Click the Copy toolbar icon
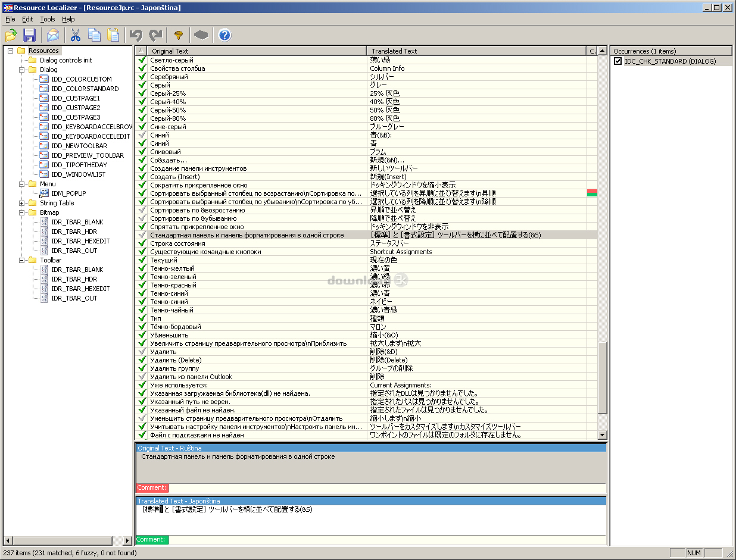The image size is (736, 560). pos(94,35)
